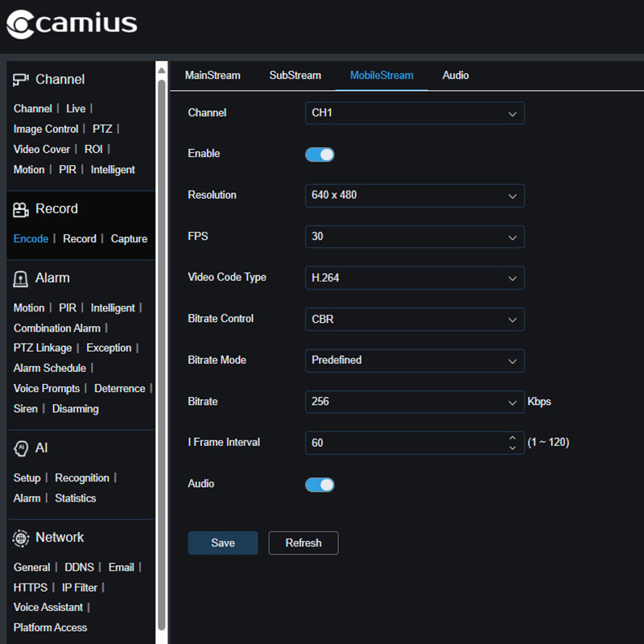This screenshot has height=644, width=644.
Task: Turn off the Audio toggle
Action: click(320, 484)
